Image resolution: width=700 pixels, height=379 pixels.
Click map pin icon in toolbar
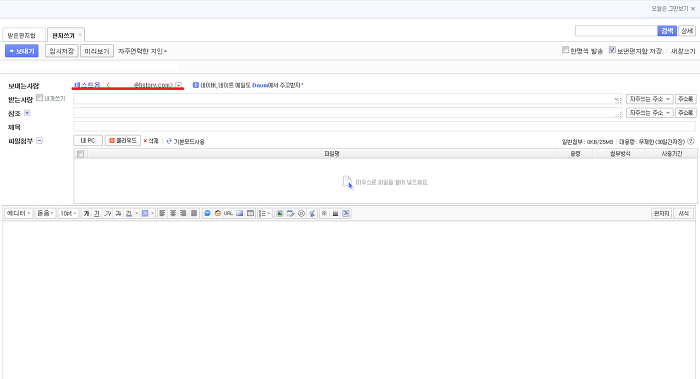312,214
